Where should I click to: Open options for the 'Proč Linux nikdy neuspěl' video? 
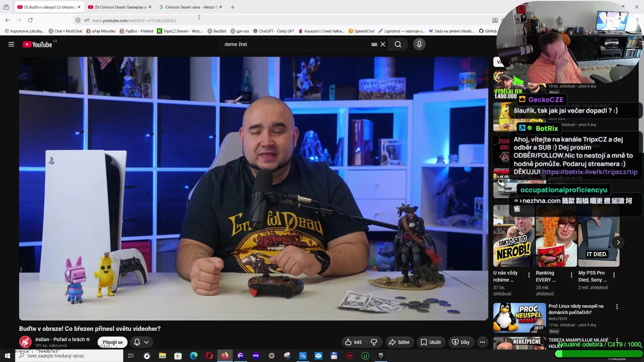pos(617,307)
